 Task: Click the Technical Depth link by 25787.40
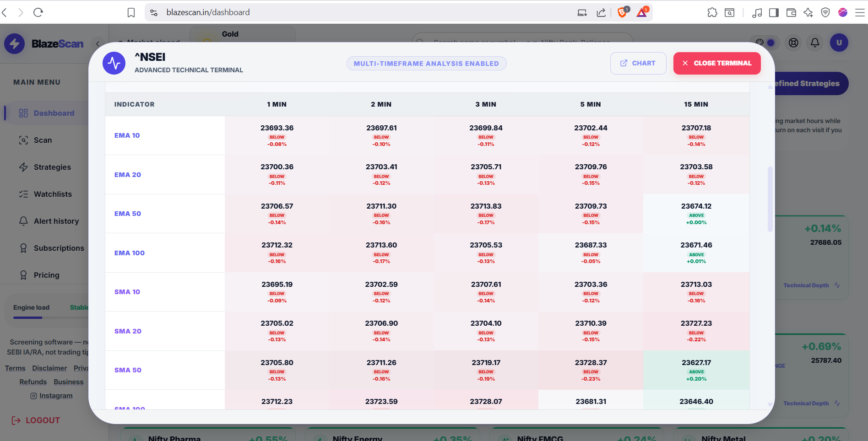(811, 403)
